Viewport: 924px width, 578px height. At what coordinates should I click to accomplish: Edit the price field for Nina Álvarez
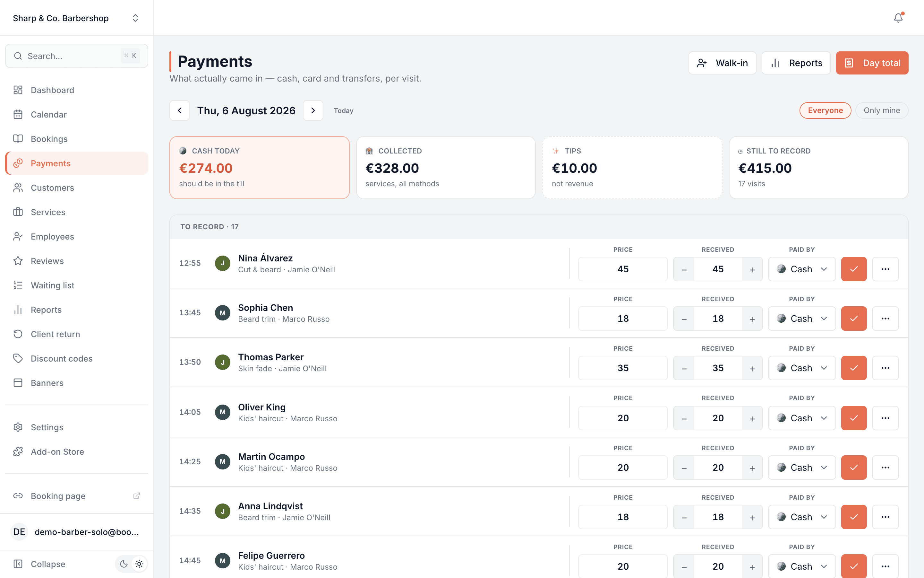point(623,269)
